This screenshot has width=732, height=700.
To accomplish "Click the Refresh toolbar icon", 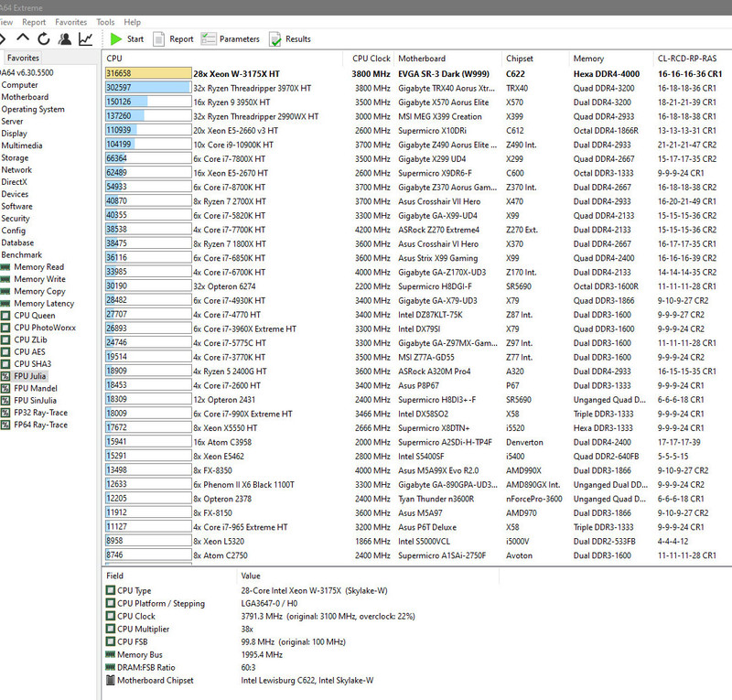I will point(44,38).
